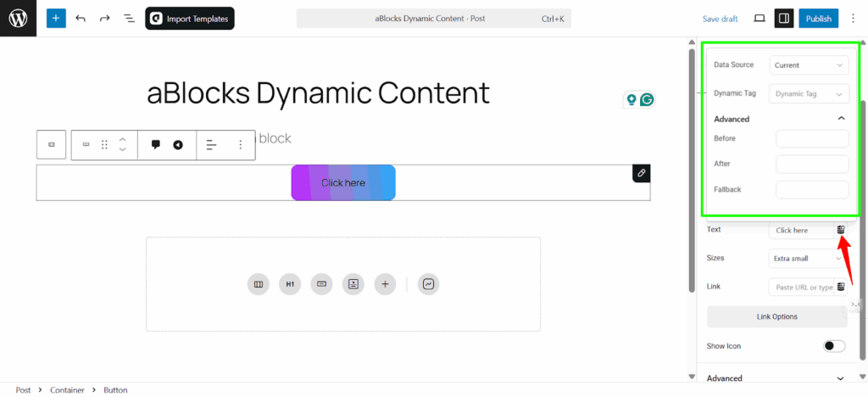Click the button block type icon
868x397 pixels.
click(x=86, y=144)
